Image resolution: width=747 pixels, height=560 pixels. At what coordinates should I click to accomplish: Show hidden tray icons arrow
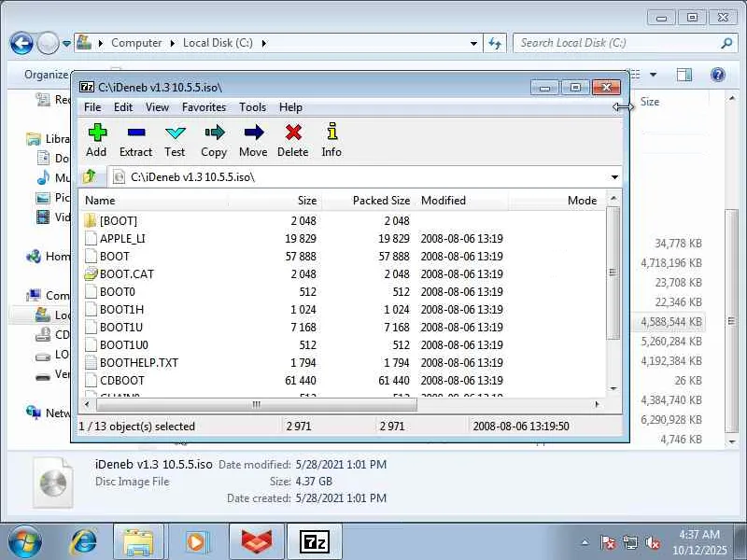[x=585, y=542]
